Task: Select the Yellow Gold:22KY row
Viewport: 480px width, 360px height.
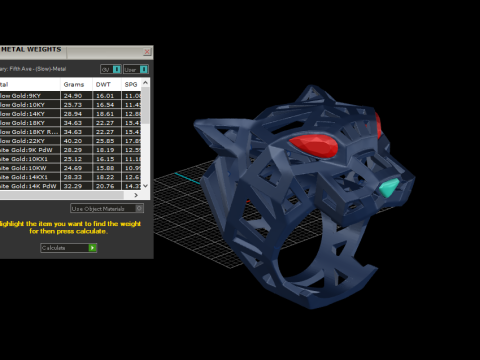Action: (70, 141)
